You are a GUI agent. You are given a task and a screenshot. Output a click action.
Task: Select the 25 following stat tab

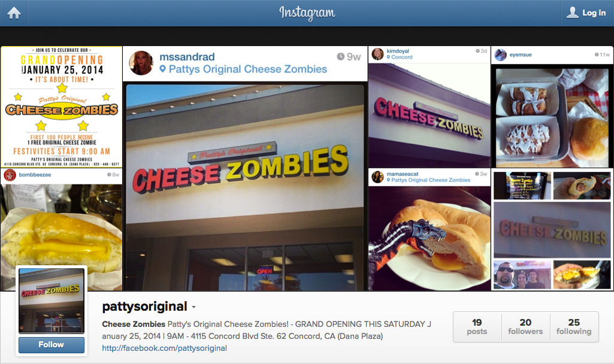pyautogui.click(x=574, y=327)
